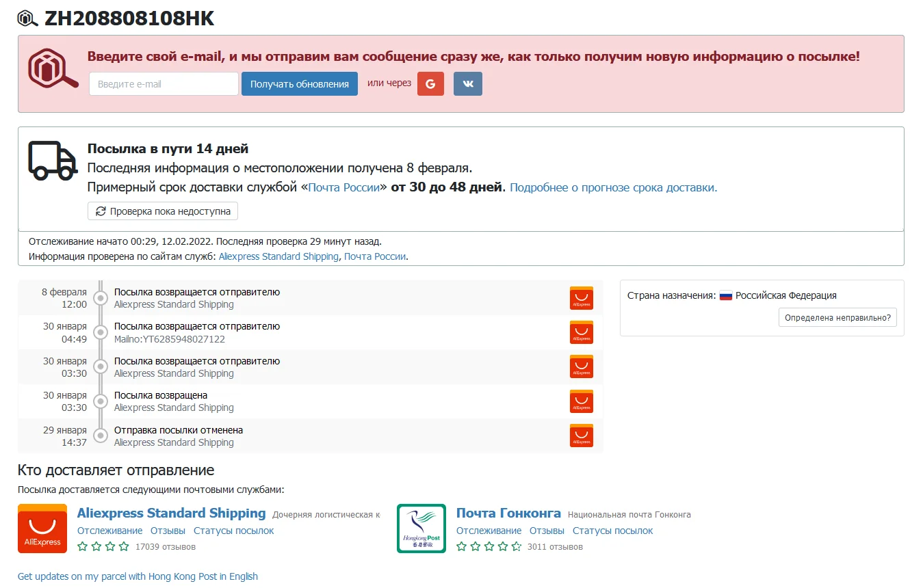Open Aliexpress Standard Shipping link in checked services line
Image resolution: width=910 pixels, height=588 pixels.
(278, 256)
